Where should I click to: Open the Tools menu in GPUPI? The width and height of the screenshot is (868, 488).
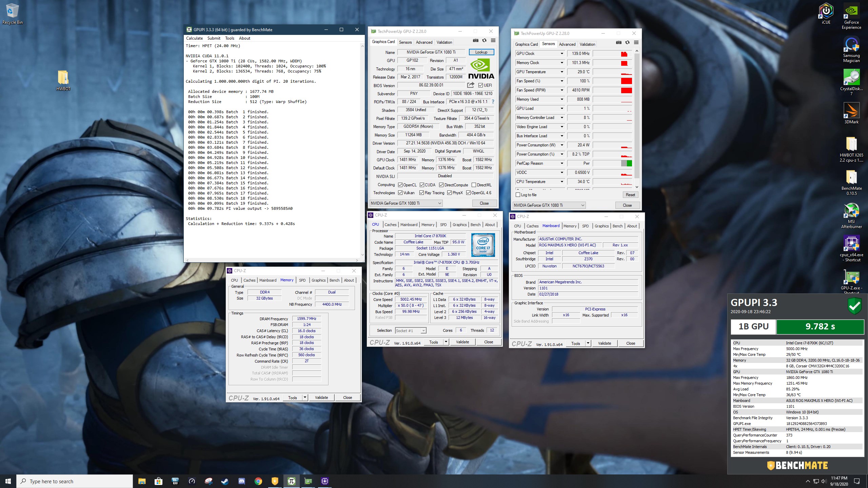230,38
